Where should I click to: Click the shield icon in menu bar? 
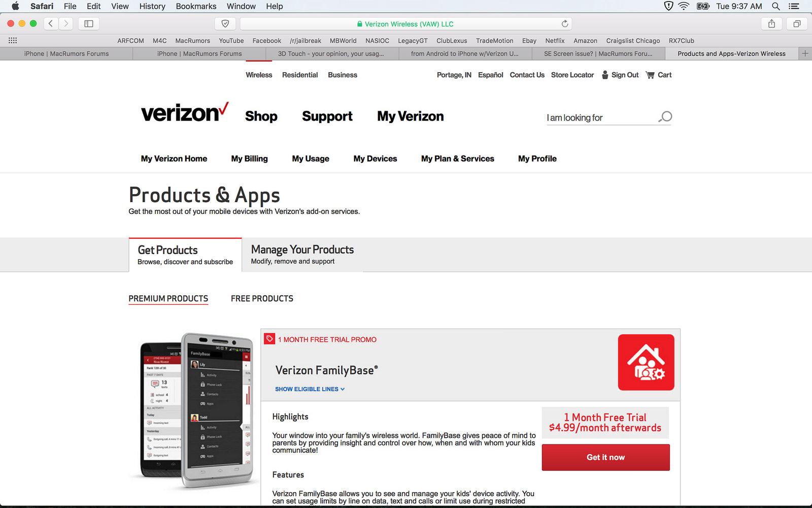click(x=668, y=6)
